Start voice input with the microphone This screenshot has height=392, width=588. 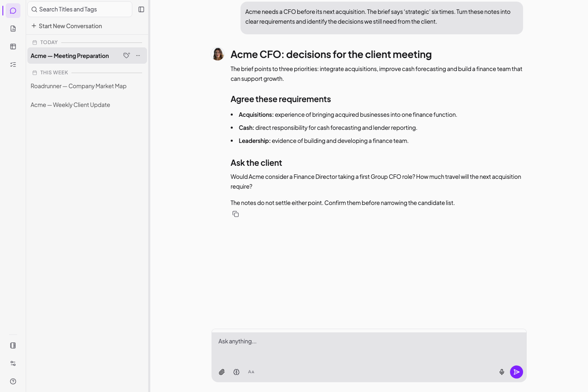tap(502, 372)
